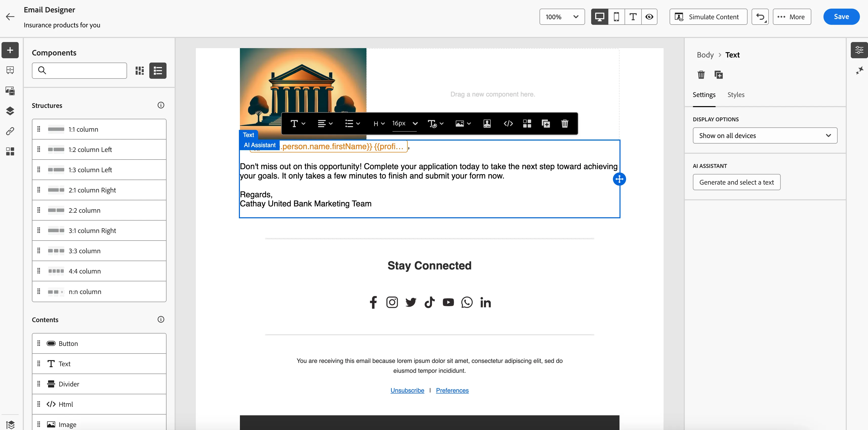Click Simulate Content button

coord(708,17)
